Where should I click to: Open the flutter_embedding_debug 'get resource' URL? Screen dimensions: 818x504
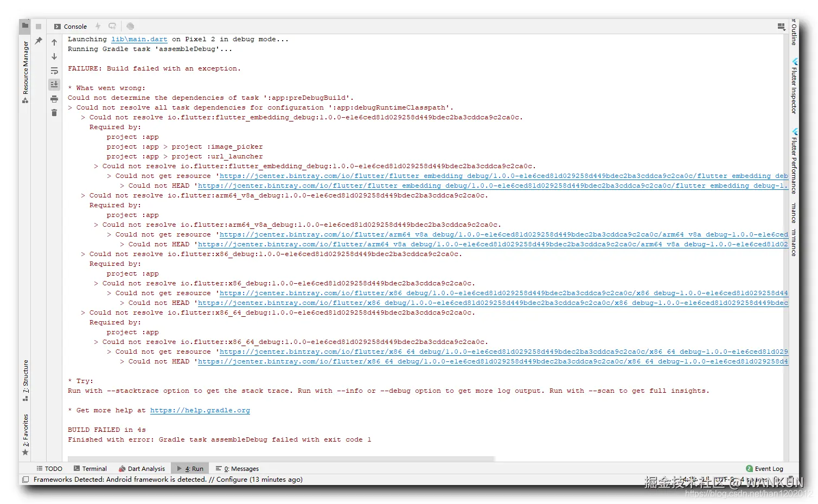coord(504,176)
